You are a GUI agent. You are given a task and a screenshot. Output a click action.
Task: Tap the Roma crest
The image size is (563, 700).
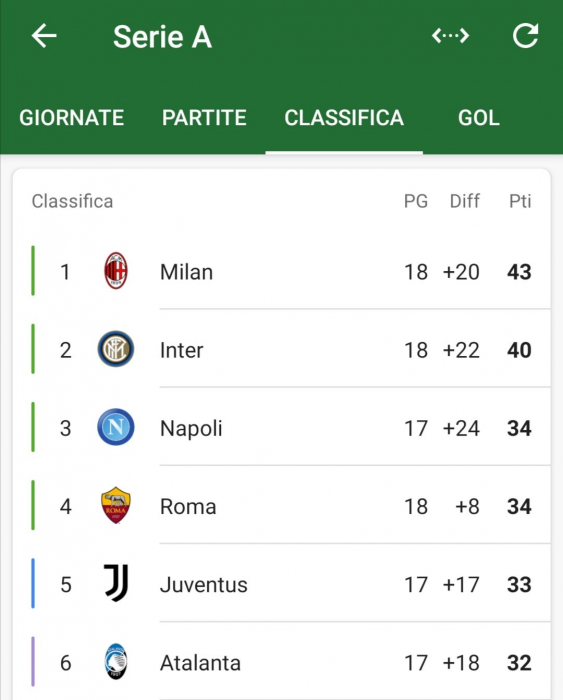[x=116, y=505]
